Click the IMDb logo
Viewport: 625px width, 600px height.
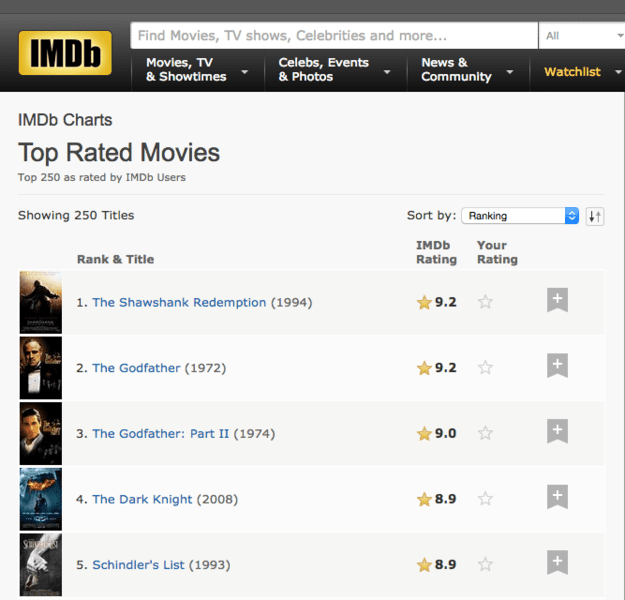click(65, 53)
